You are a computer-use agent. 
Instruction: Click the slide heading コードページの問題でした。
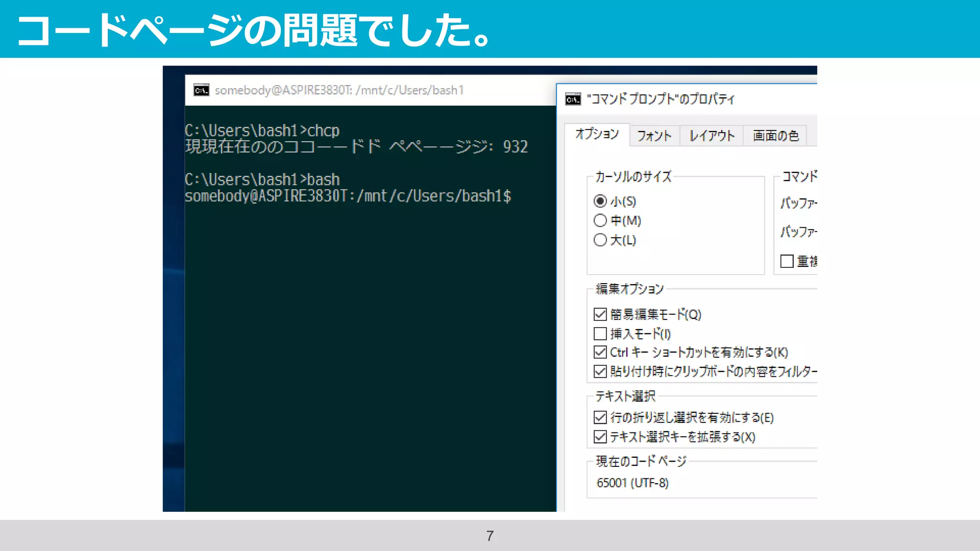coord(254,30)
